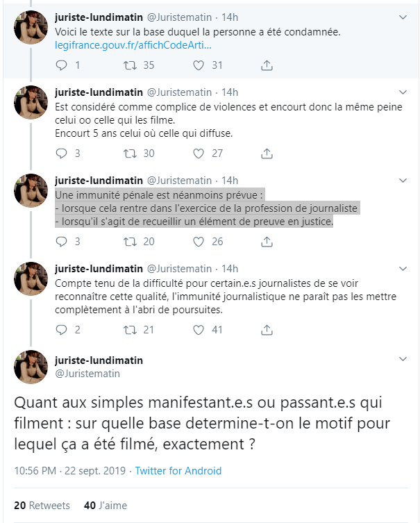
Task: Retweet the 'Une immunité pénale' tweet
Action: click(x=129, y=242)
